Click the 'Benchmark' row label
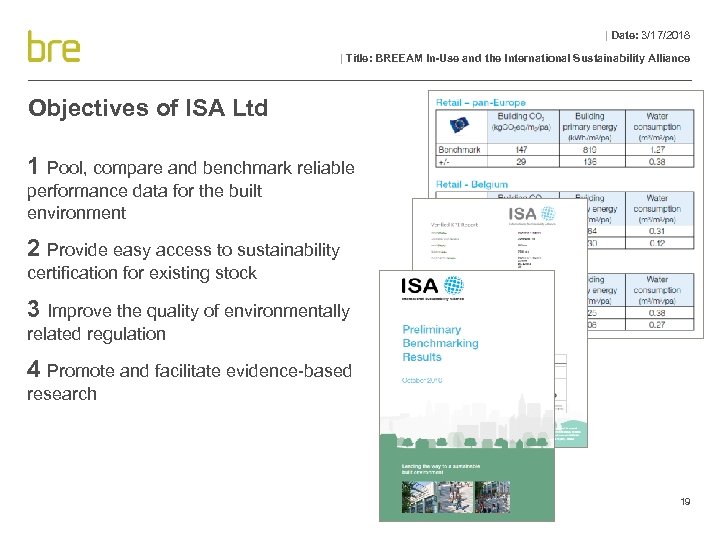This screenshot has height=540, width=720. (x=459, y=150)
